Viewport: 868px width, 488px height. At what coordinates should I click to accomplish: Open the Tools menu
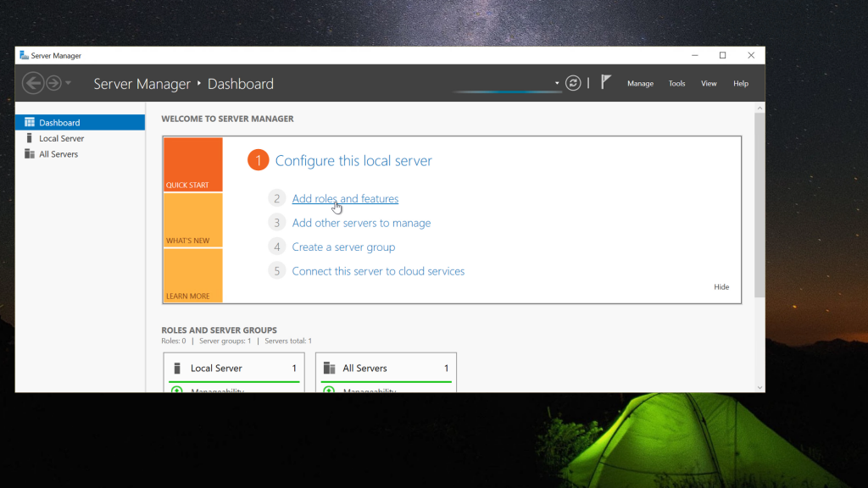pos(676,84)
